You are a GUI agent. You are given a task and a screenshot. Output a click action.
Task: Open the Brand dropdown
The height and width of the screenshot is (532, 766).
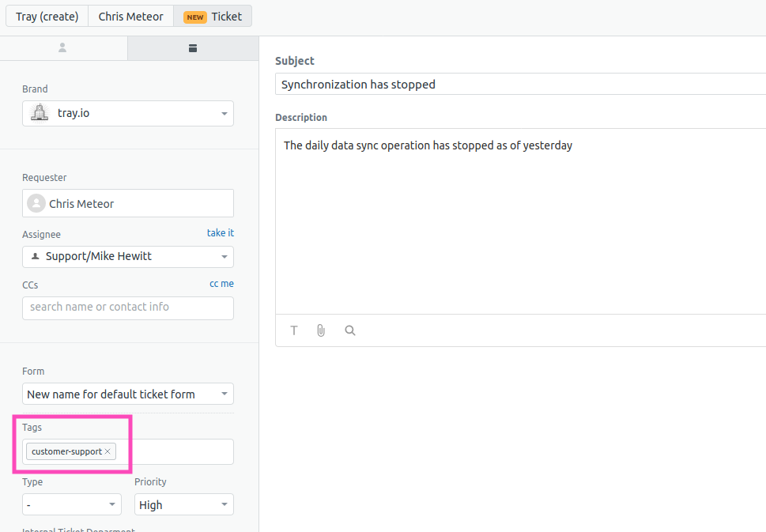(224, 113)
